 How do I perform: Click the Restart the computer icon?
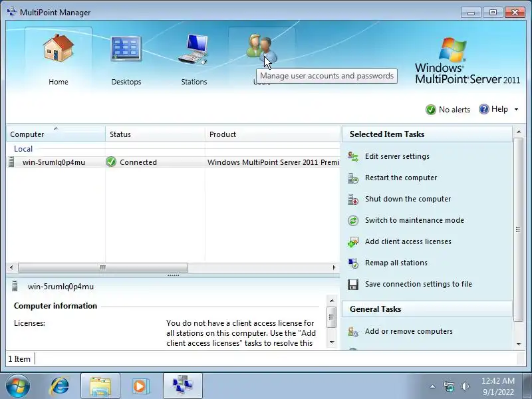click(x=353, y=178)
